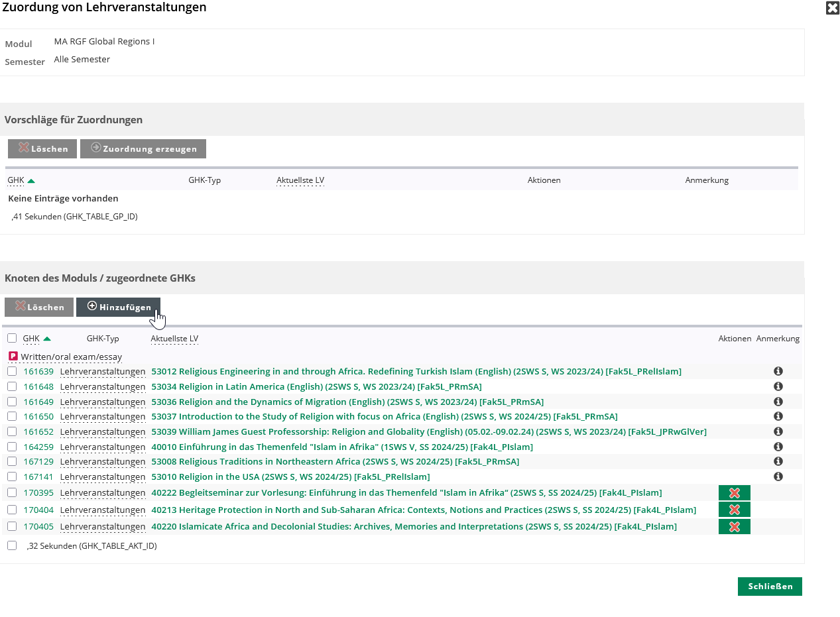Open course 53036 Religion and Dynamics of Migration
Viewport: 840px width, 617px height.
pyautogui.click(x=347, y=402)
